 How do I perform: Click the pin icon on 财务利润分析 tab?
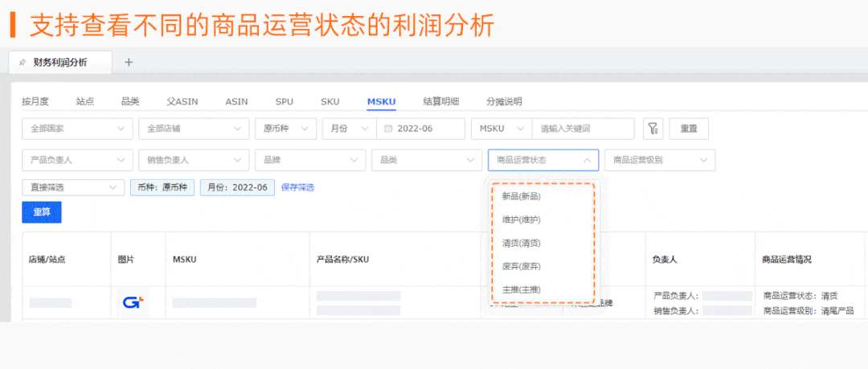(23, 62)
